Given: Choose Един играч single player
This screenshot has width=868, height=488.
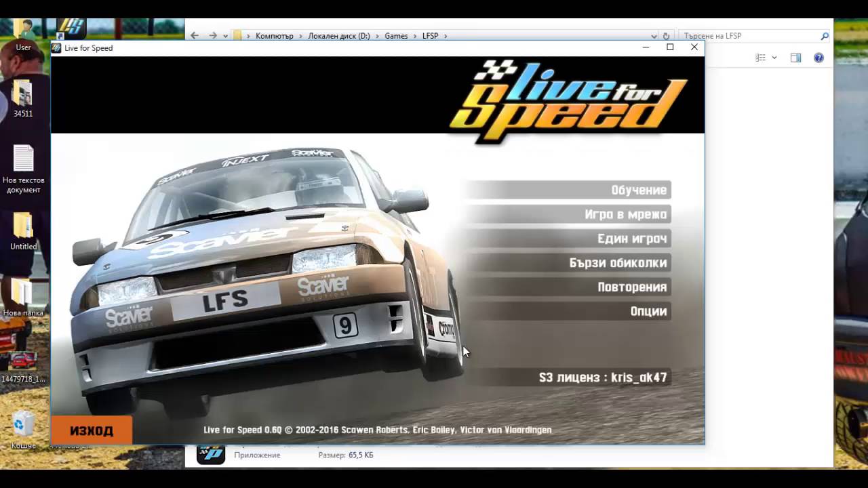Looking at the screenshot, I should click(x=568, y=239).
